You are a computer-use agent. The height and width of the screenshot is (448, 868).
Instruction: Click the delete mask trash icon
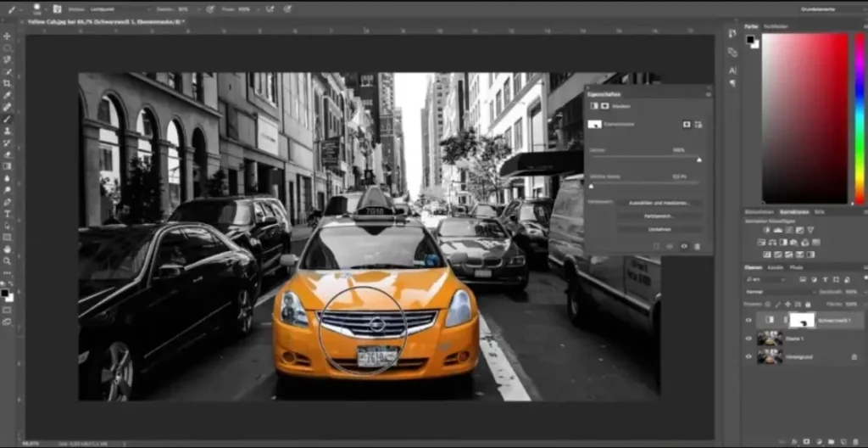(x=697, y=246)
